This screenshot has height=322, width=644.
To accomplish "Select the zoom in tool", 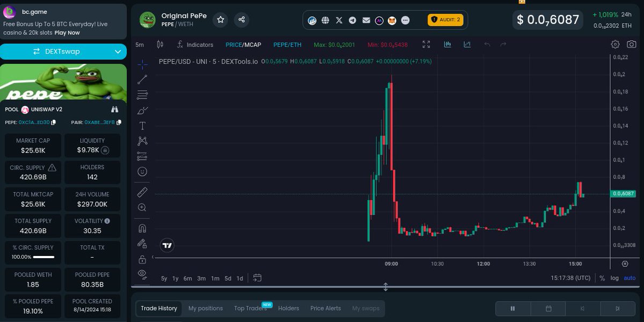I will point(142,207).
